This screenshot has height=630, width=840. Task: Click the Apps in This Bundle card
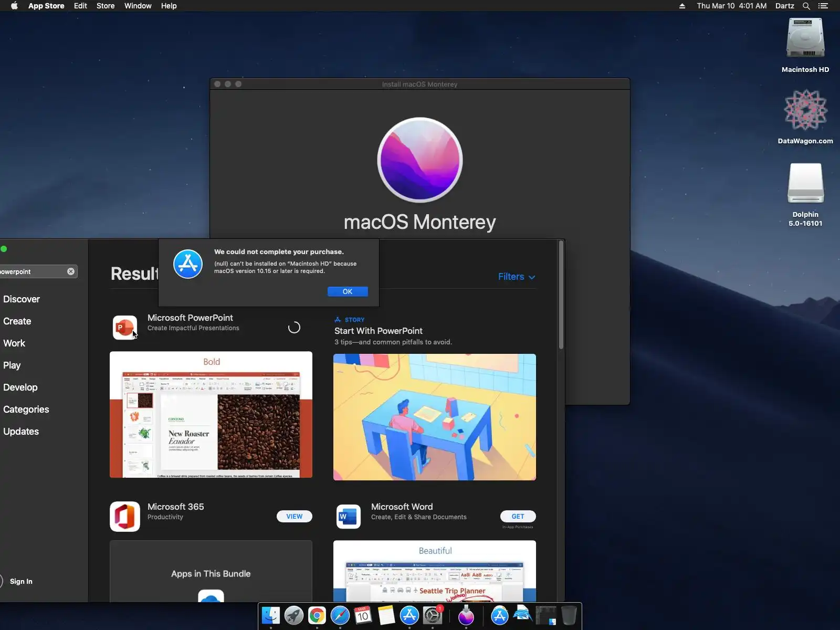pyautogui.click(x=211, y=571)
